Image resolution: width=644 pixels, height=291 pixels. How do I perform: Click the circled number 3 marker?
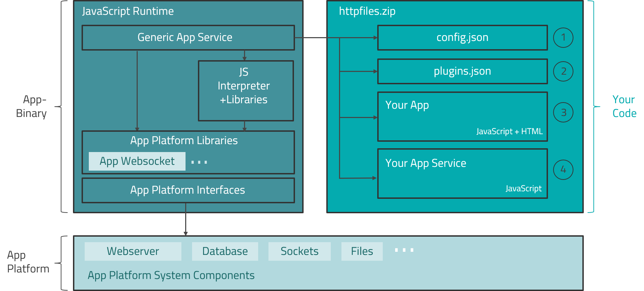563,112
